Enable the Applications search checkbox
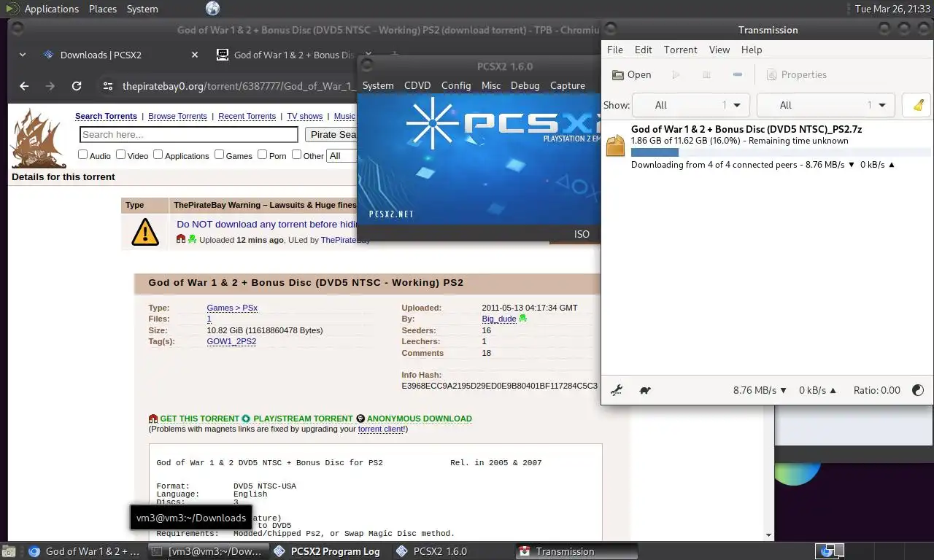 tap(158, 155)
